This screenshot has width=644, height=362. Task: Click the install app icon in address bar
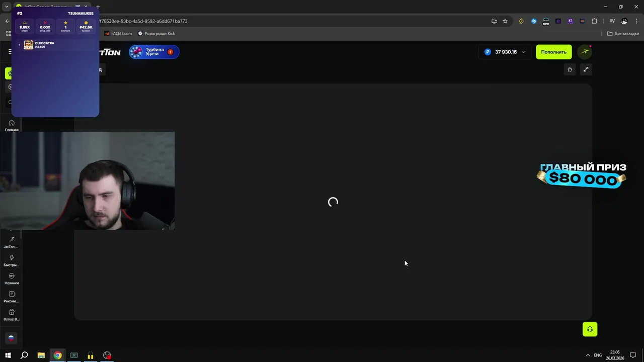494,21
